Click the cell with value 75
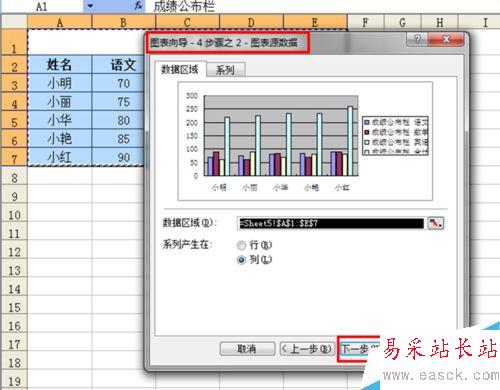Viewport: 500px width, 390px height. pyautogui.click(x=118, y=102)
